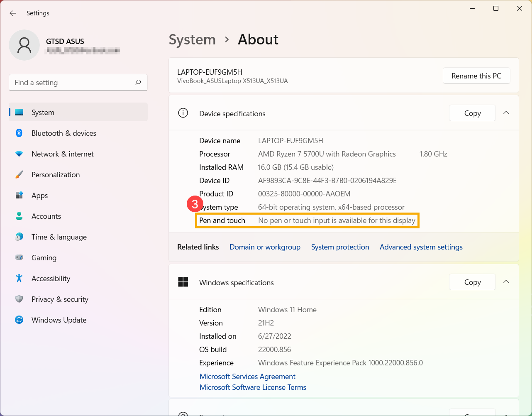Image resolution: width=532 pixels, height=416 pixels.
Task: Click the Gaming controller icon
Action: click(x=19, y=257)
